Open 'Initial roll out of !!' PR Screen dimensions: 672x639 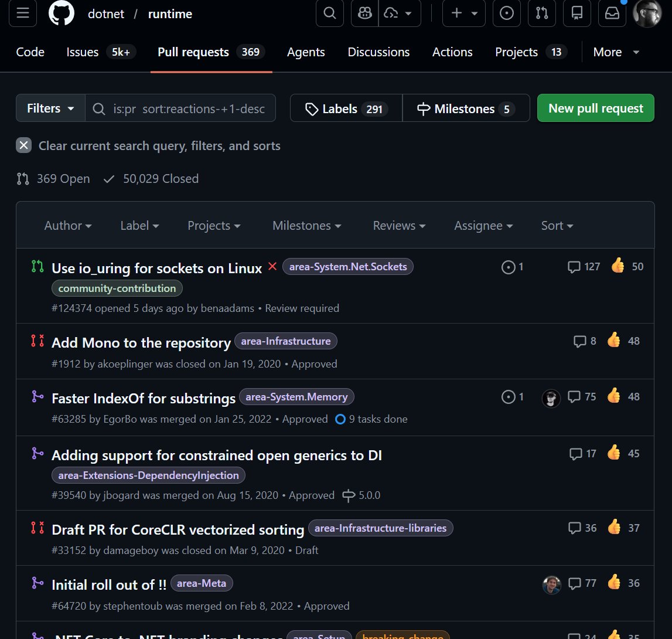(109, 585)
